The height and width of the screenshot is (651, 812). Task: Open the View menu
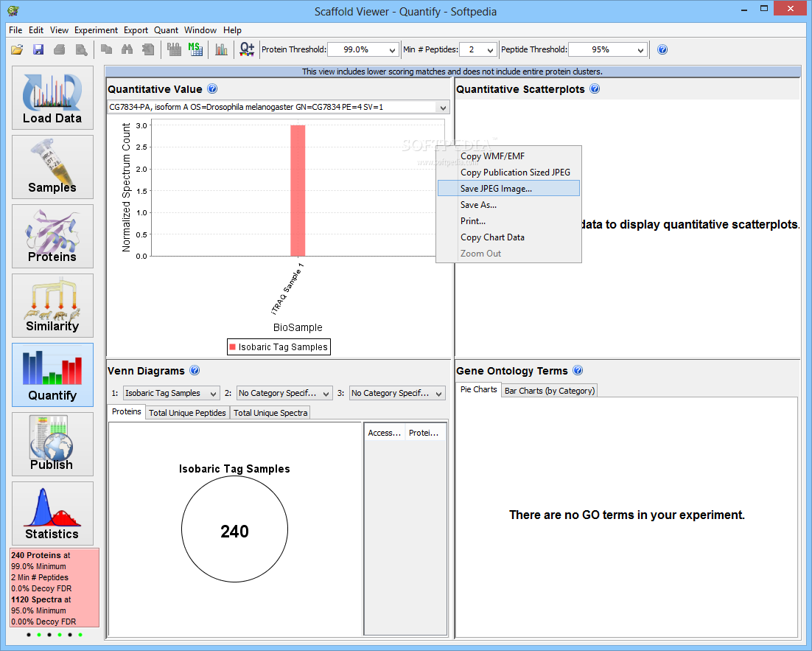[x=59, y=30]
